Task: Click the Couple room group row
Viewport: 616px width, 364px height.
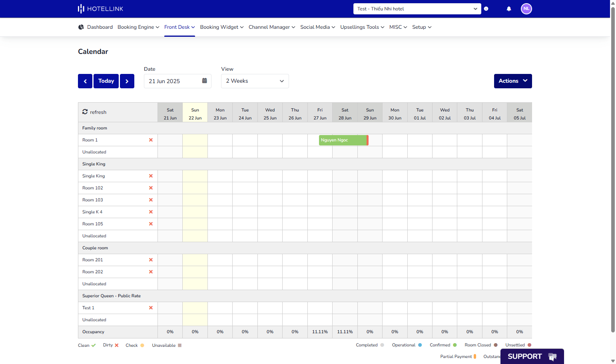Action: click(305, 248)
